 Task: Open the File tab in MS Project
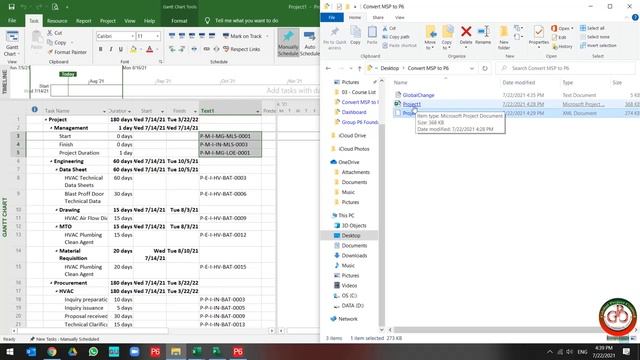(12, 20)
